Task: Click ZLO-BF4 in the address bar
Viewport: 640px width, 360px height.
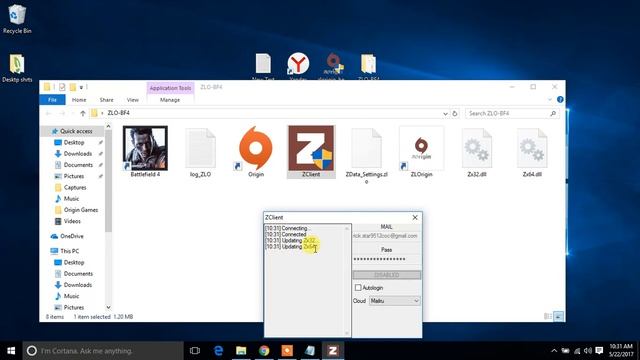Action: (x=118, y=113)
